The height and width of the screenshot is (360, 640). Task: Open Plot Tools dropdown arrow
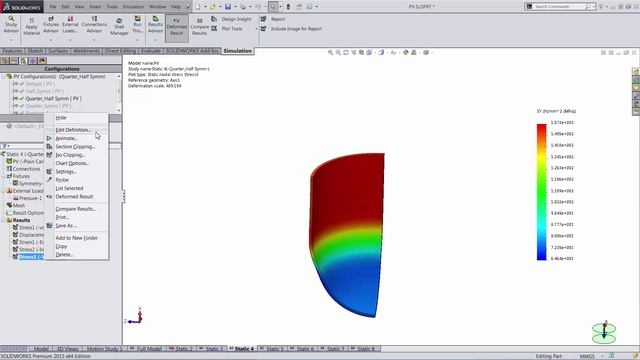256,29
